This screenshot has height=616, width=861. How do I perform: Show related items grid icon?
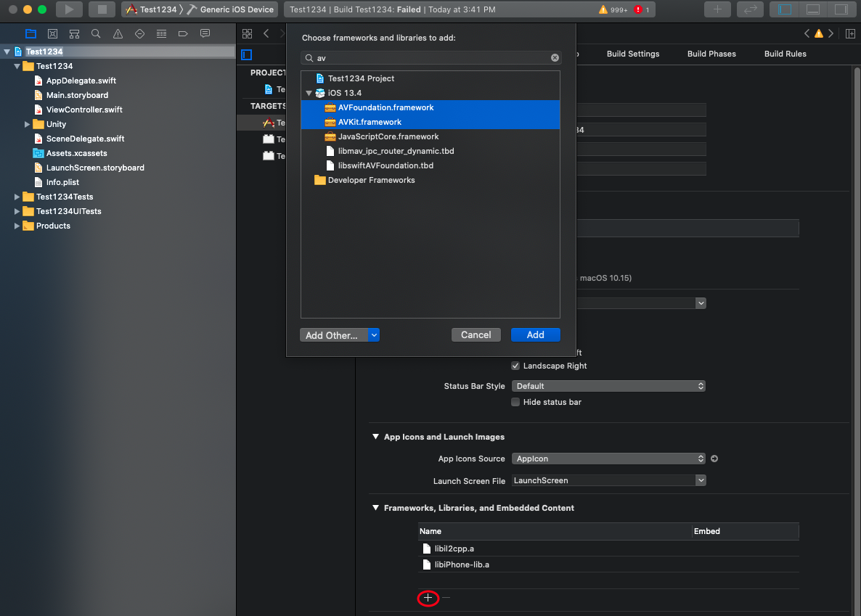pyautogui.click(x=247, y=33)
